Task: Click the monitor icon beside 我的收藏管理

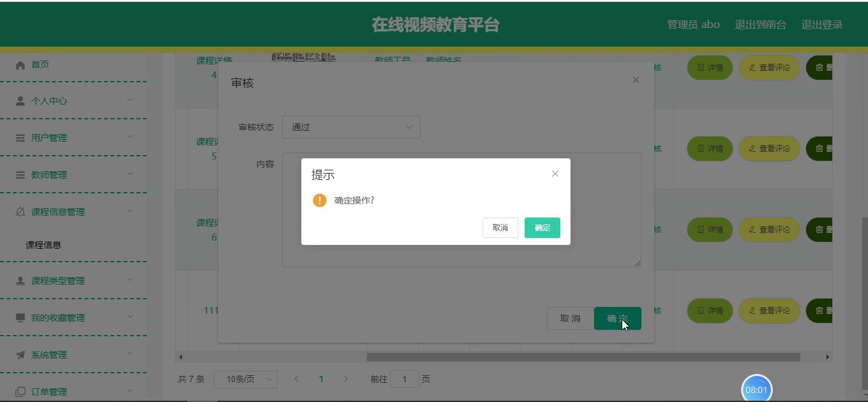Action: click(20, 318)
